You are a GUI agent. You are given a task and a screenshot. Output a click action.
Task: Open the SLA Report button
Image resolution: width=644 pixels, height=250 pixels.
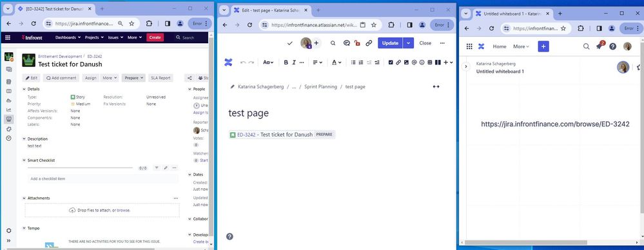pos(161,77)
